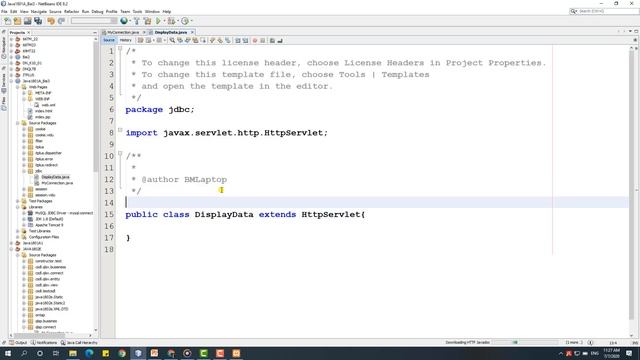Open the Debug menu
This screenshot has height=360, width=640.
97,11
